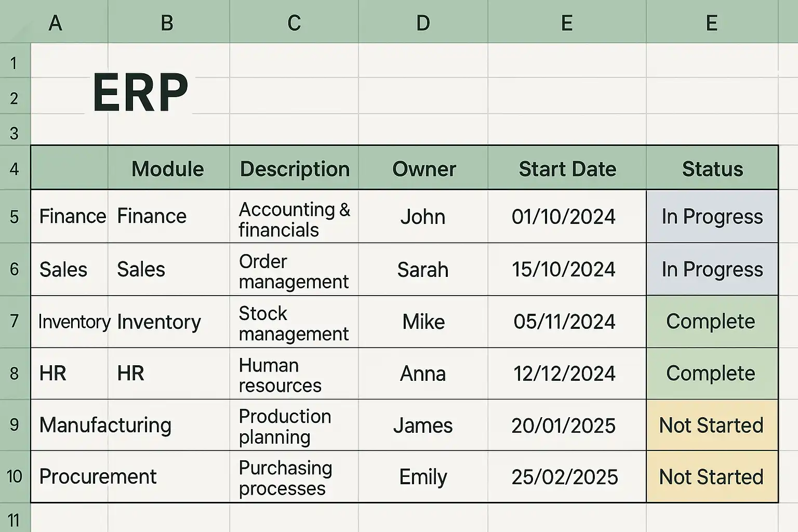Select Emily's Not Started status cell
Image resolution: width=798 pixels, height=532 pixels.
point(711,477)
